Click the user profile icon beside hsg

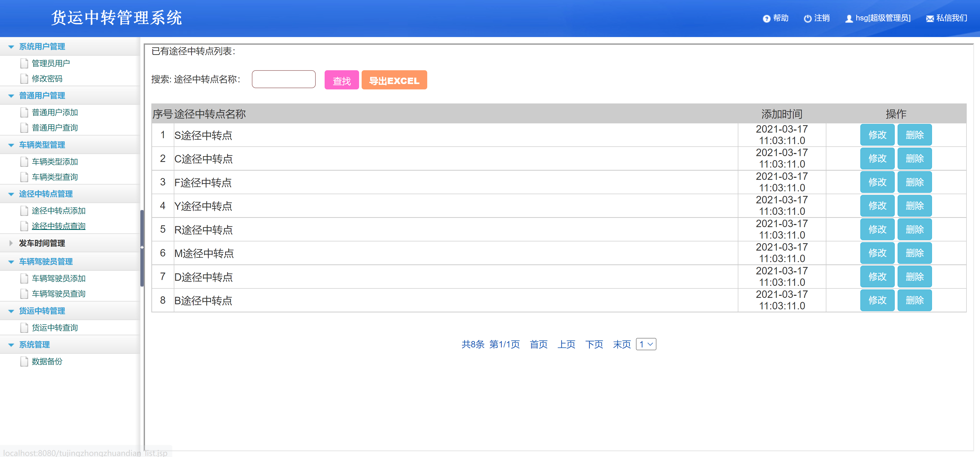click(x=849, y=19)
